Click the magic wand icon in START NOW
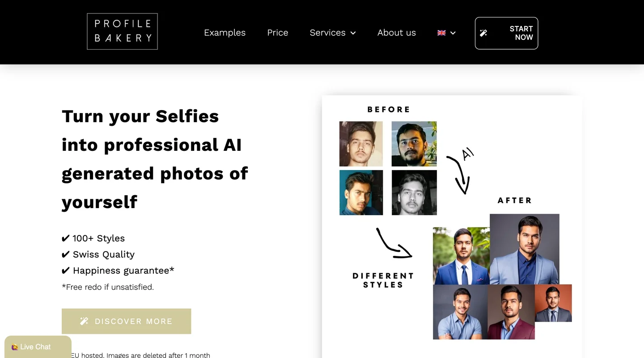The height and width of the screenshot is (358, 644). (483, 33)
